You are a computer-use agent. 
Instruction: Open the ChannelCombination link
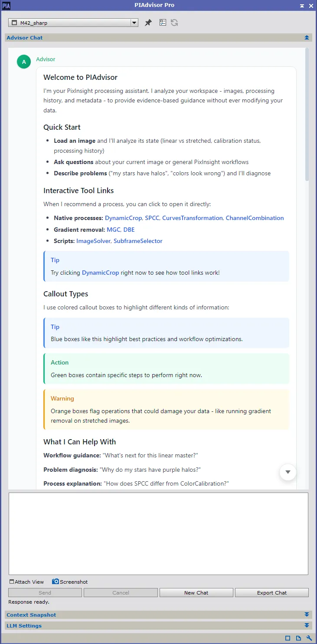[x=255, y=218]
